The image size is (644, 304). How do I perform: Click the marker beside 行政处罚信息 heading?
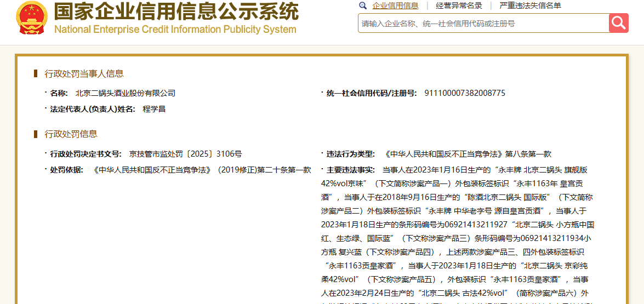36,134
